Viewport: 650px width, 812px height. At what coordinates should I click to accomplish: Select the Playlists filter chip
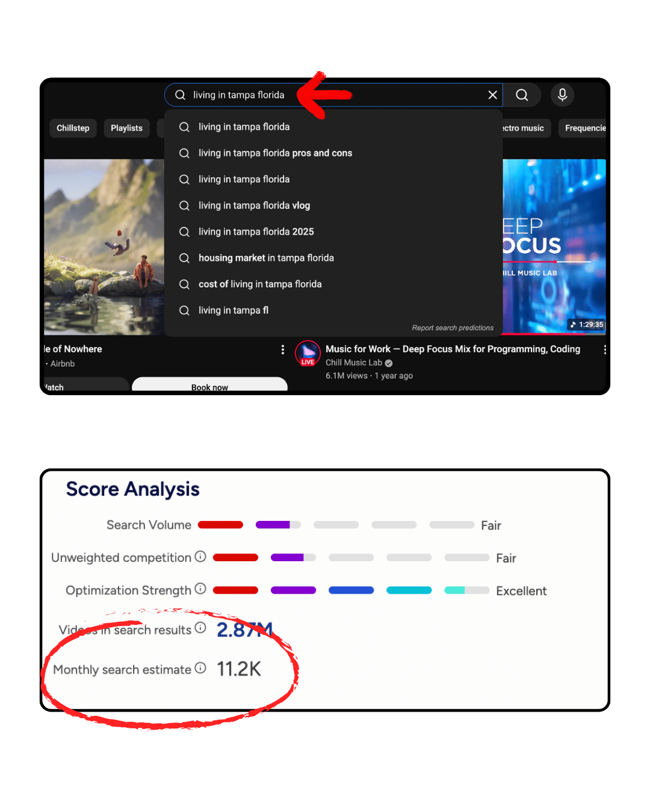126,128
